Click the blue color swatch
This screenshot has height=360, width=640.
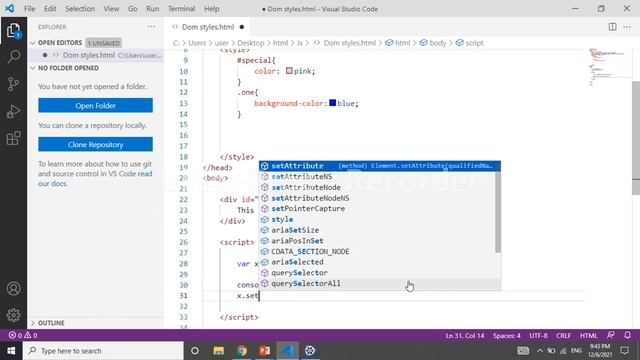tap(333, 103)
